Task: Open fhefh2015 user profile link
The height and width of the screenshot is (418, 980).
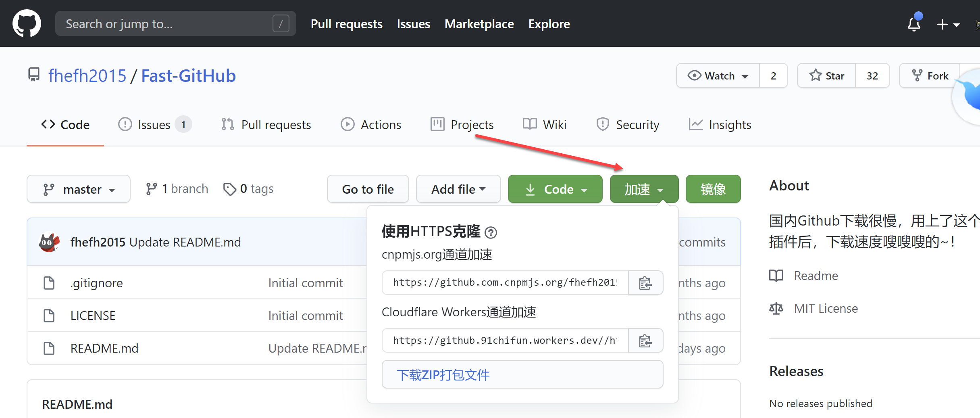Action: tap(87, 76)
